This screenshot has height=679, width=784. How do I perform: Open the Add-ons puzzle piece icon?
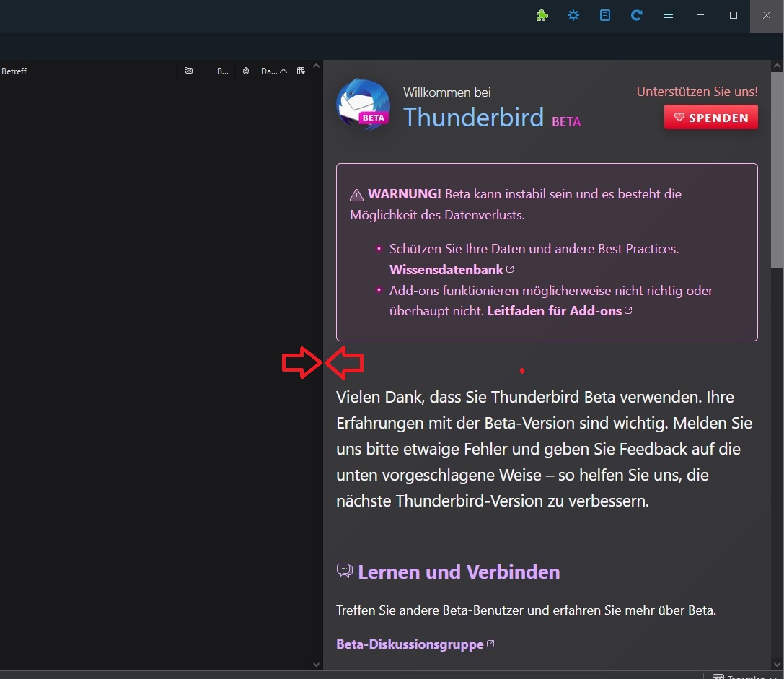pyautogui.click(x=542, y=15)
